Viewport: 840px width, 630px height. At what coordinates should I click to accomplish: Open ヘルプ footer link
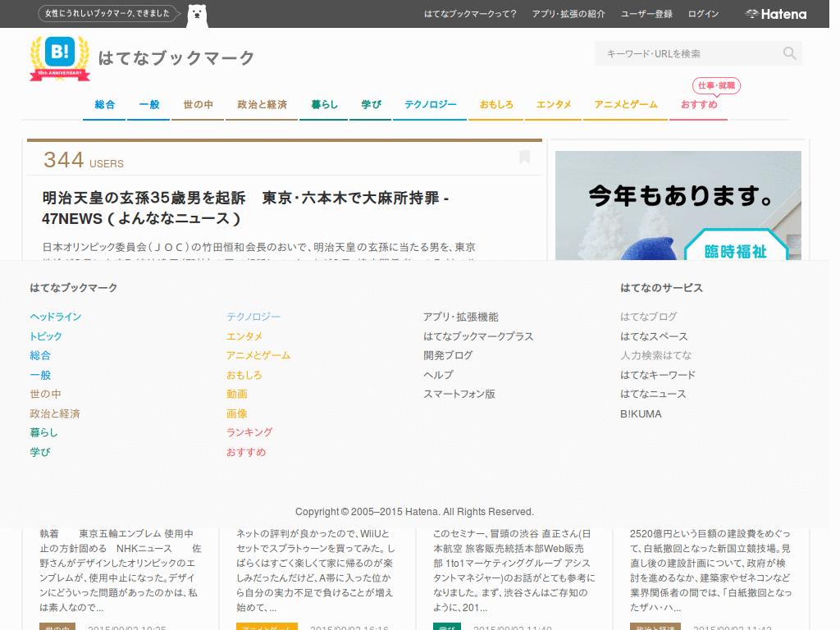438,374
